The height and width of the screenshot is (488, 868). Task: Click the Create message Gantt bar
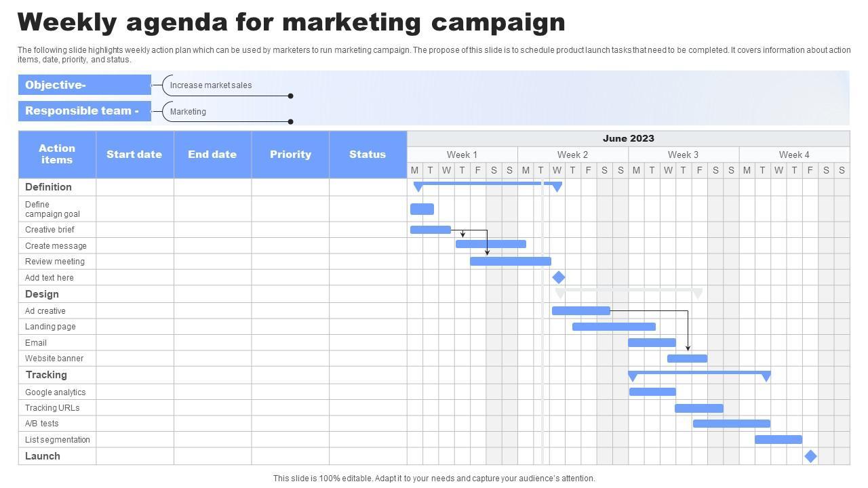pyautogui.click(x=490, y=244)
